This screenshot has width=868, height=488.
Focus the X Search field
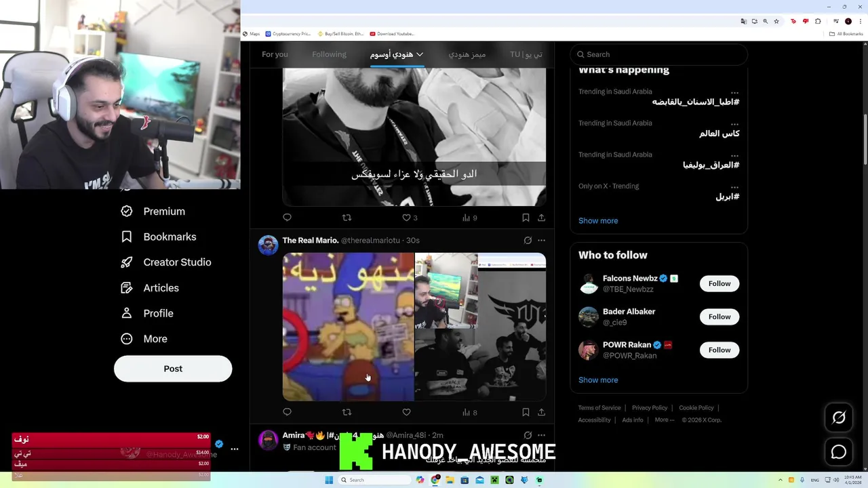[658, 54]
